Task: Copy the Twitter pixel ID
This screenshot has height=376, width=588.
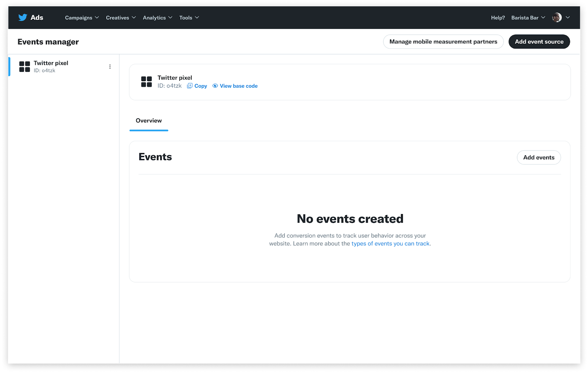Action: (197, 86)
